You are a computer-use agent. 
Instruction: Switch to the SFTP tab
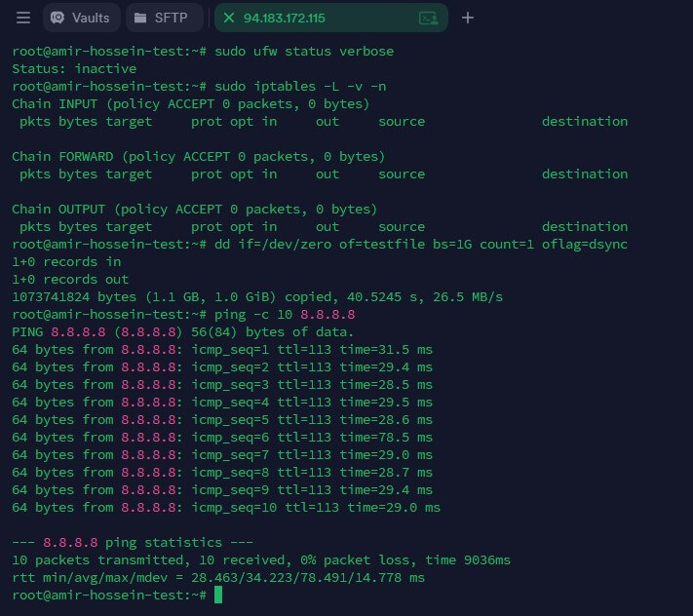point(164,18)
